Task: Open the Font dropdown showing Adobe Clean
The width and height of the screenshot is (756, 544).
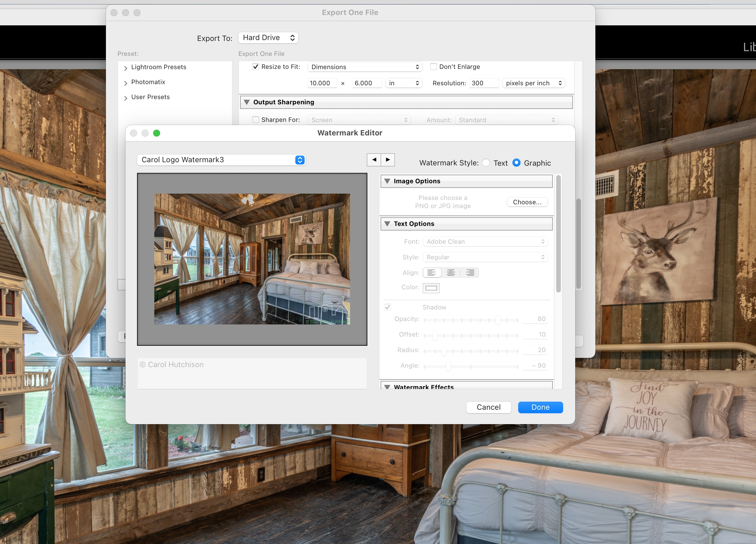Action: tap(485, 241)
